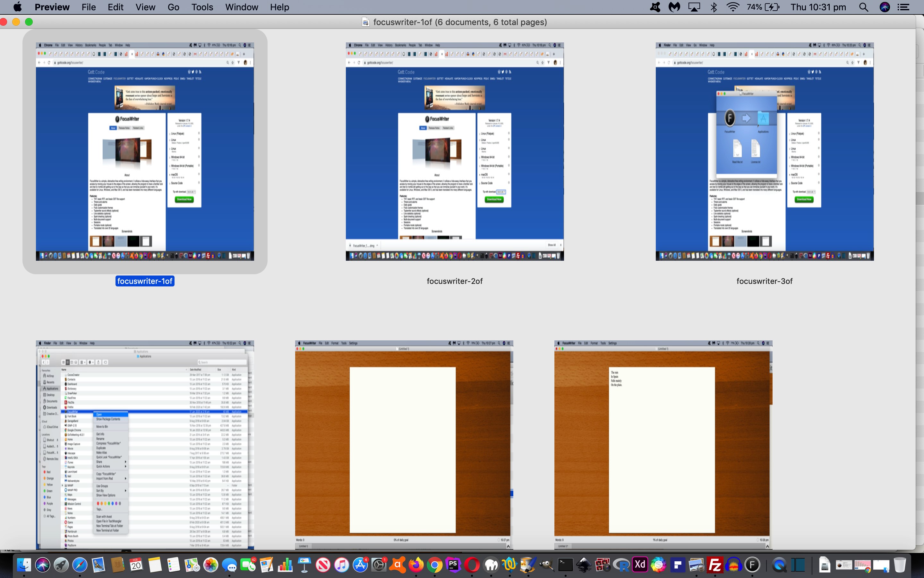Open the Wi-Fi menu bar icon
The height and width of the screenshot is (578, 924).
(733, 7)
